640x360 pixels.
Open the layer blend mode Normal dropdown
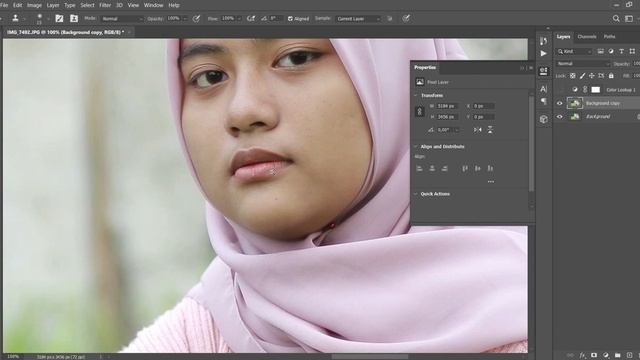tap(583, 64)
